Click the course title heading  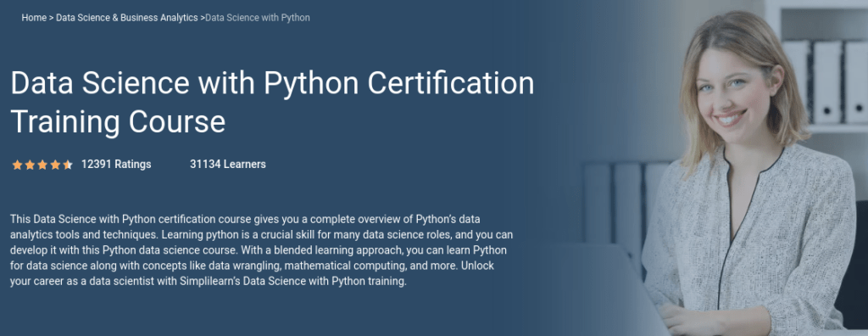click(272, 103)
